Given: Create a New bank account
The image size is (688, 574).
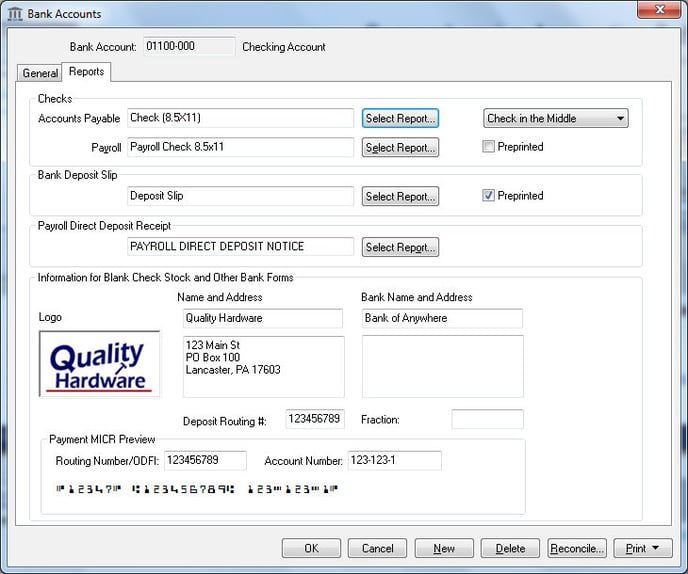Looking at the screenshot, I should tap(444, 548).
